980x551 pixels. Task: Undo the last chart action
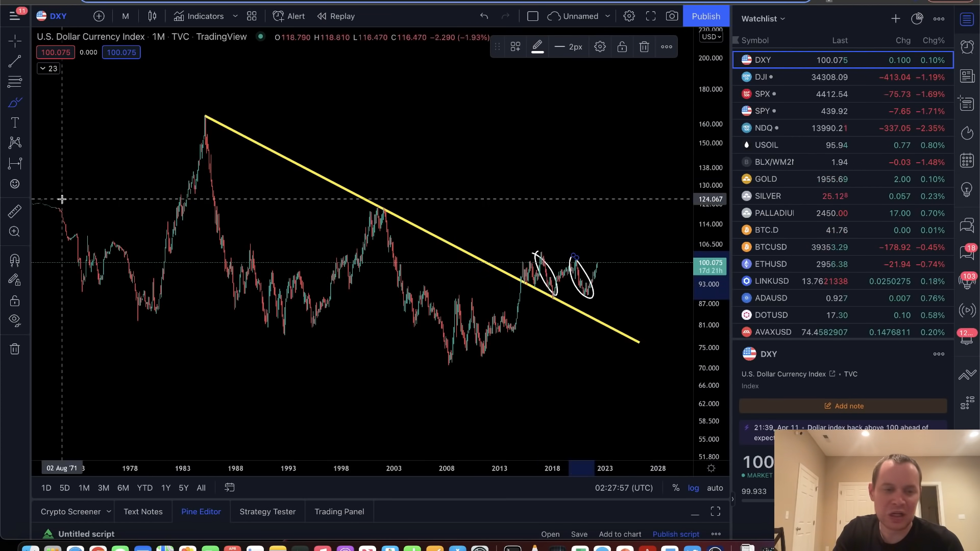click(484, 16)
